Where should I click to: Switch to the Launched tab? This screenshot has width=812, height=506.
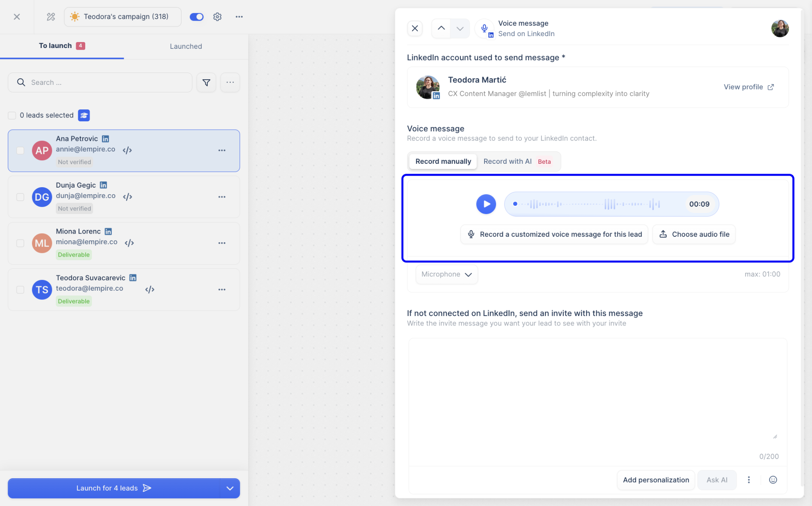pyautogui.click(x=186, y=46)
